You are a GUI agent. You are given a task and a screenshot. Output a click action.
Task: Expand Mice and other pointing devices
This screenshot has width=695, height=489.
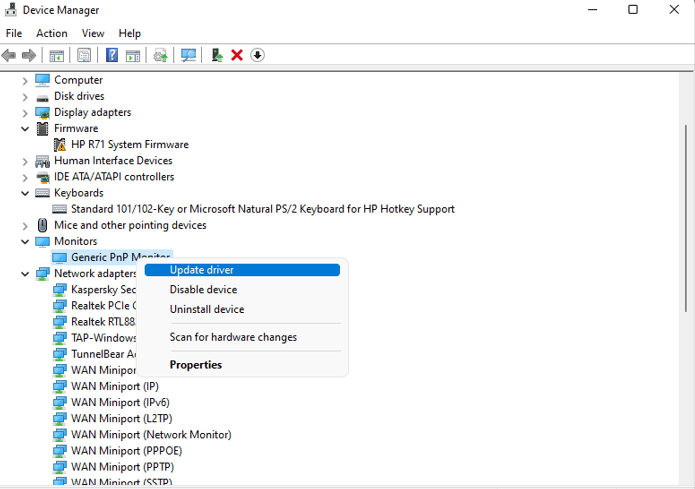pos(25,226)
